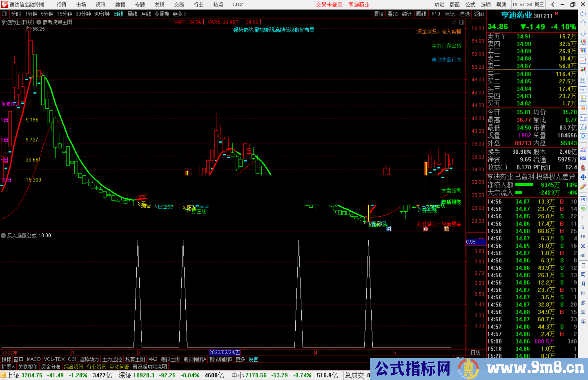
Task: Open the 公式 menu in top bar
Action: (x=470, y=5)
